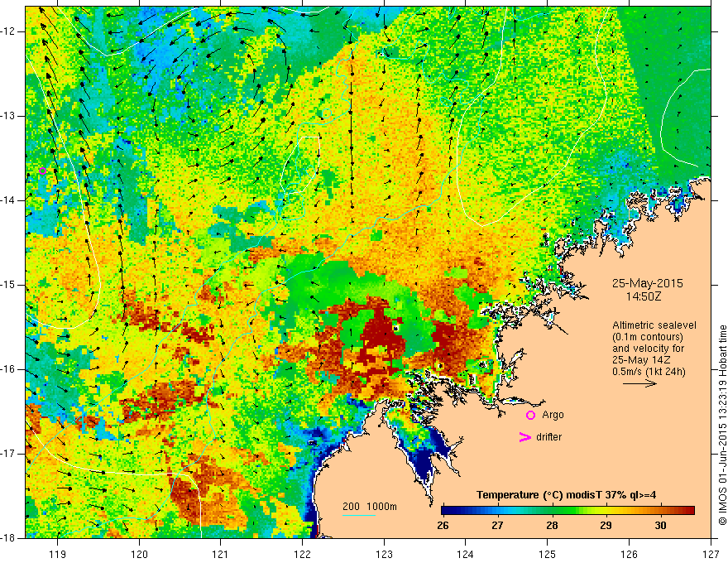Viewport: 728px width, 563px height.
Task: Click the dark blue end of temperature color bar
Action: click(x=446, y=511)
